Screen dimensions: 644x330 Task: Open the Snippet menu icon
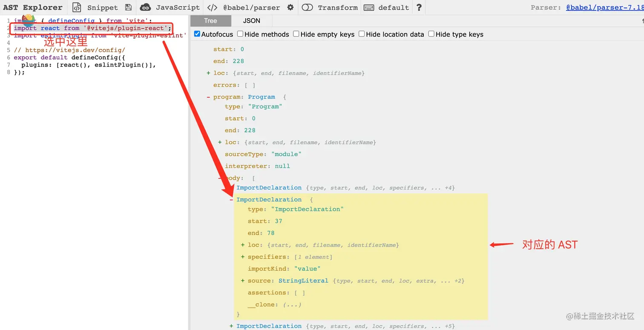tap(77, 7)
